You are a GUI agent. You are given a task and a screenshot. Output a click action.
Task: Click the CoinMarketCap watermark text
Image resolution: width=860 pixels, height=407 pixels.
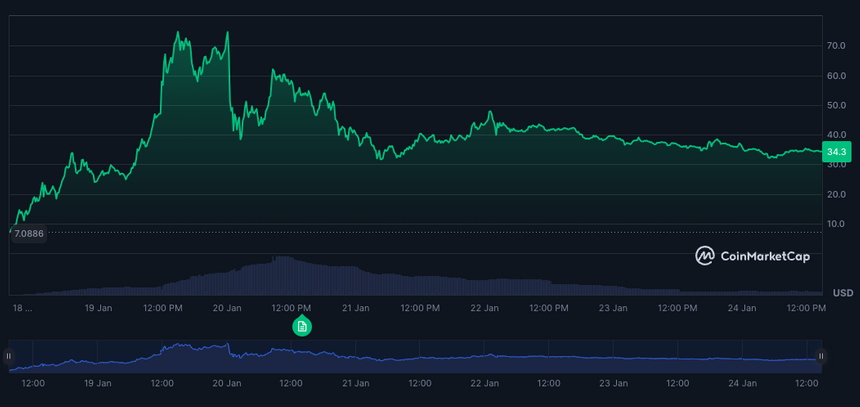click(767, 256)
